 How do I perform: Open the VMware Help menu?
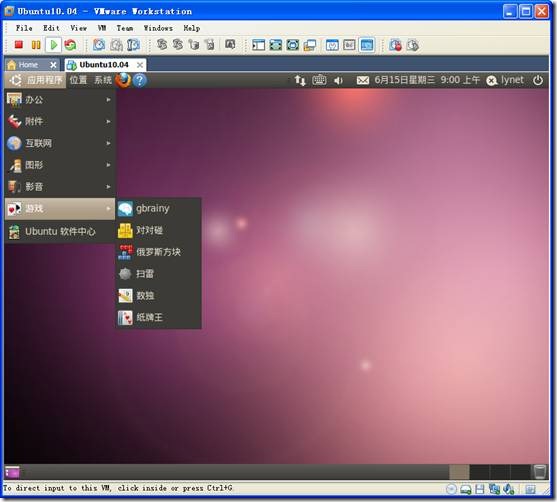click(x=191, y=28)
